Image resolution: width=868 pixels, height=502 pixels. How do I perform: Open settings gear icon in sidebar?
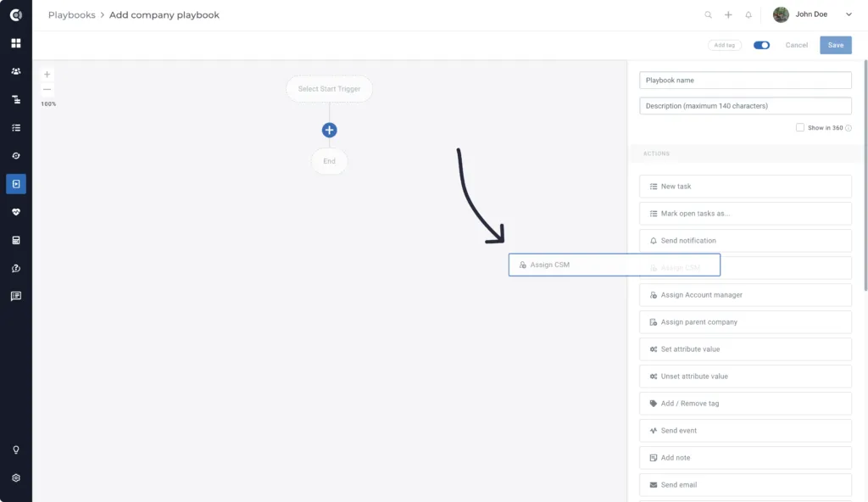click(x=16, y=477)
